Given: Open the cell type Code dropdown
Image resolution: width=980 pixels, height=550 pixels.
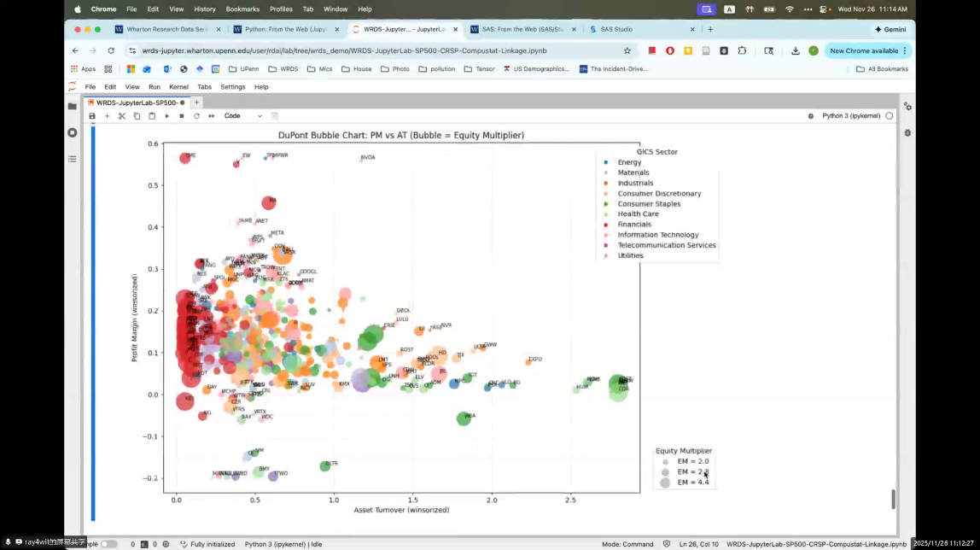Looking at the screenshot, I should point(243,116).
